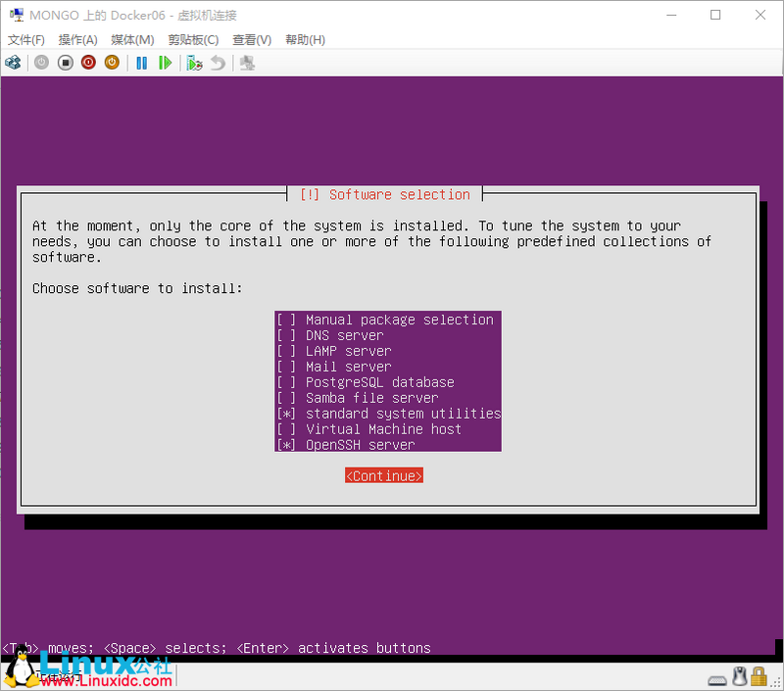Create a checkpoint of the VM

pos(194,62)
